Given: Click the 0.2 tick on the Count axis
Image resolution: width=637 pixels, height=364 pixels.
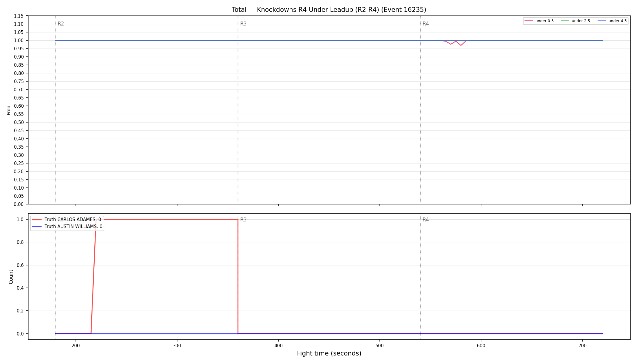Looking at the screenshot, I should pyautogui.click(x=20, y=311).
